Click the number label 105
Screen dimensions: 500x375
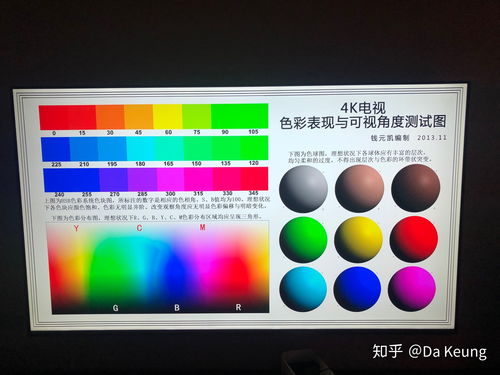tap(253, 132)
